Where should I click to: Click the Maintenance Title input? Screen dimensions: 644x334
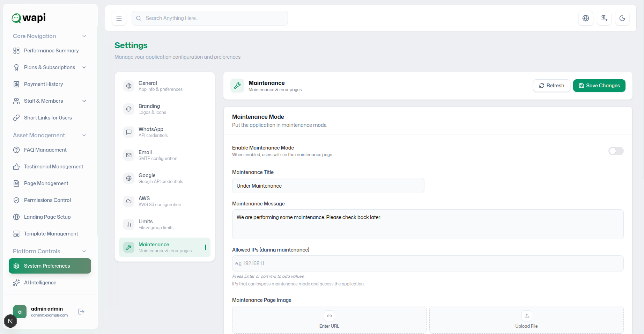coord(328,186)
